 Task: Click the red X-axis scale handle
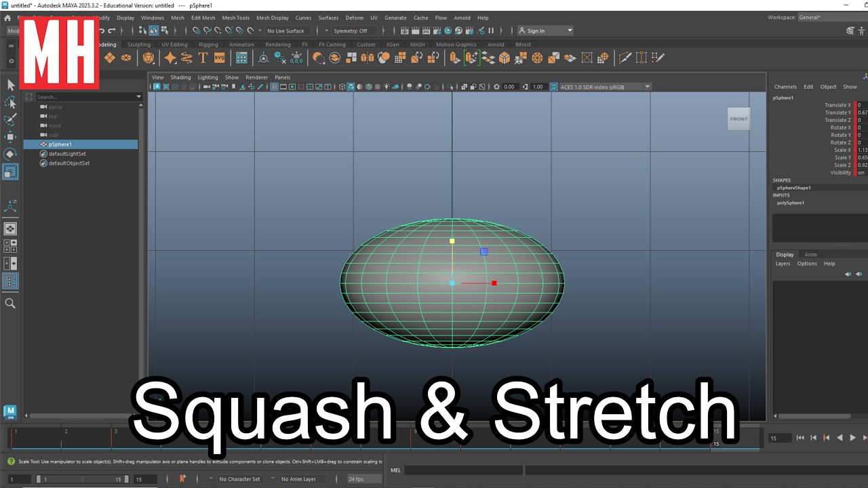coord(494,283)
